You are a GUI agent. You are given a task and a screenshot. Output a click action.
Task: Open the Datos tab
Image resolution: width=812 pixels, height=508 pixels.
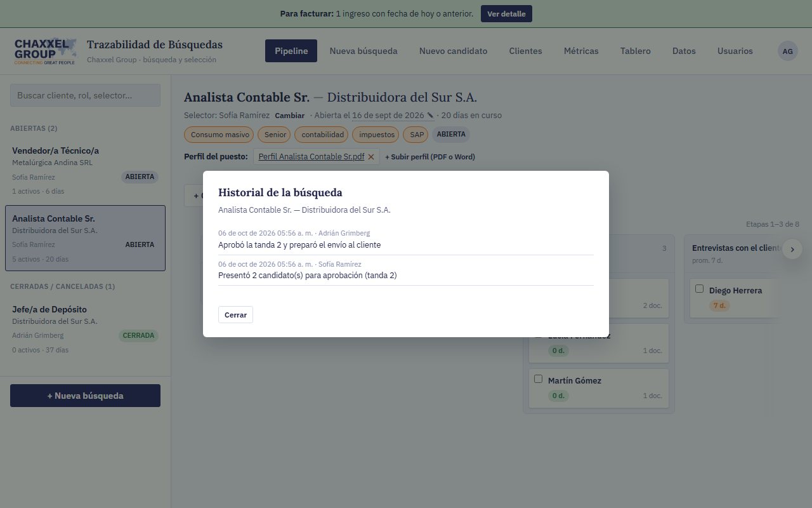[x=684, y=51]
